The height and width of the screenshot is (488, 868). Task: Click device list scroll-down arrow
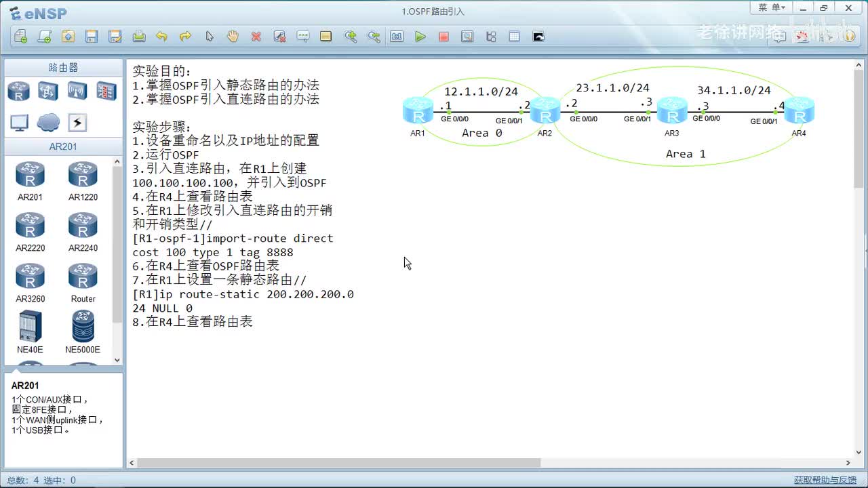click(117, 361)
